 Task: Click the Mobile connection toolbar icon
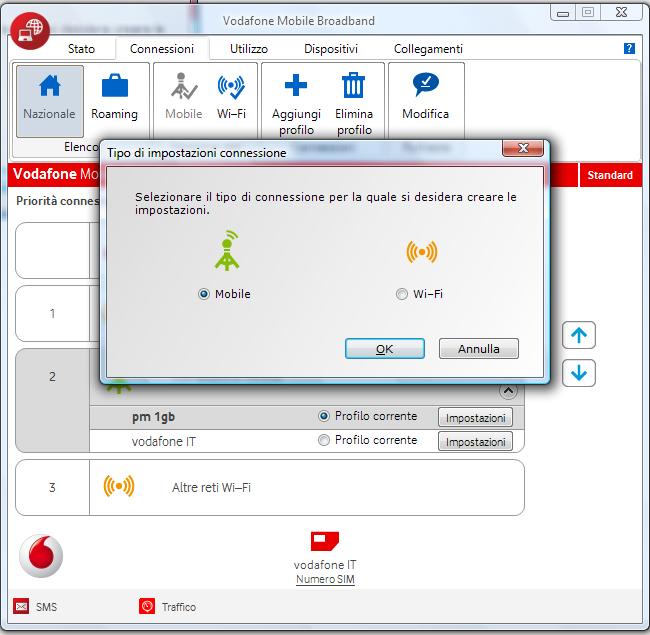coord(184,86)
